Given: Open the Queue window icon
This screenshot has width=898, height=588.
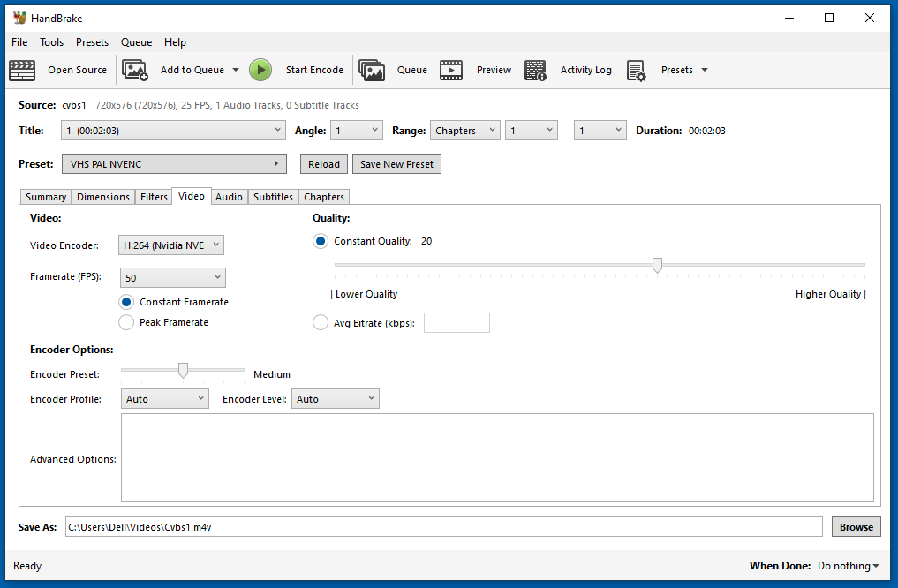Looking at the screenshot, I should (x=372, y=70).
